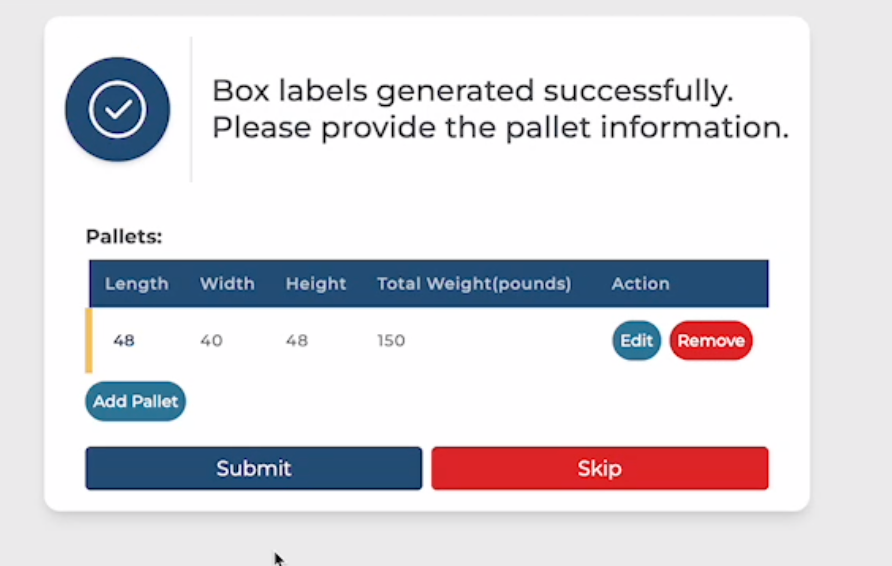This screenshot has width=892, height=566.
Task: Click the Height cell showing 48
Action: click(x=297, y=341)
